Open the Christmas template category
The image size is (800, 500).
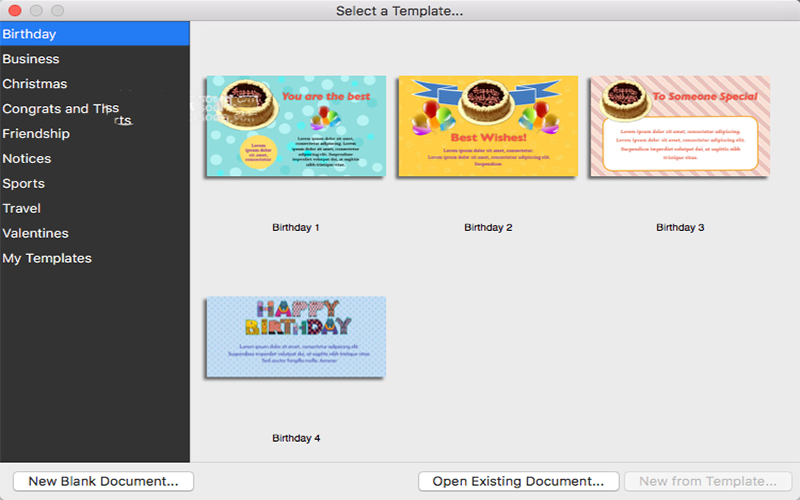click(94, 84)
